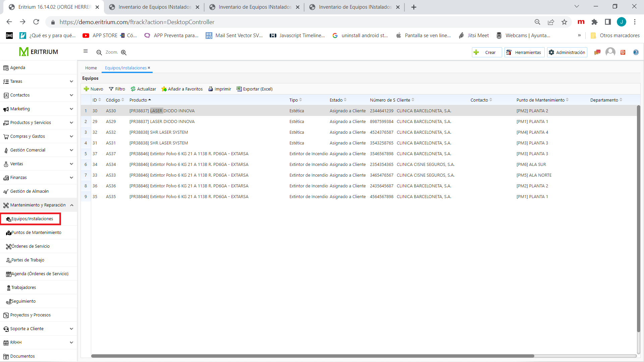Image resolution: width=644 pixels, height=362 pixels.
Task: Expand Ventas sidebar section
Action: pyautogui.click(x=39, y=164)
